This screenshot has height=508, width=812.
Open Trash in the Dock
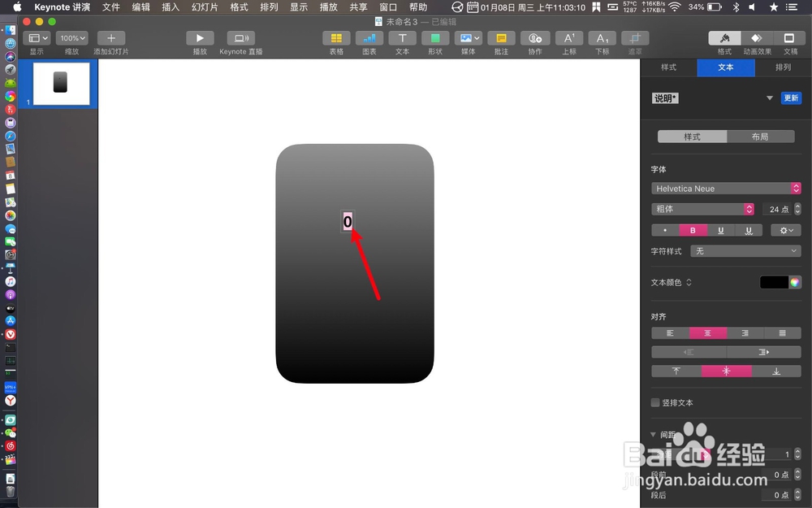11,492
